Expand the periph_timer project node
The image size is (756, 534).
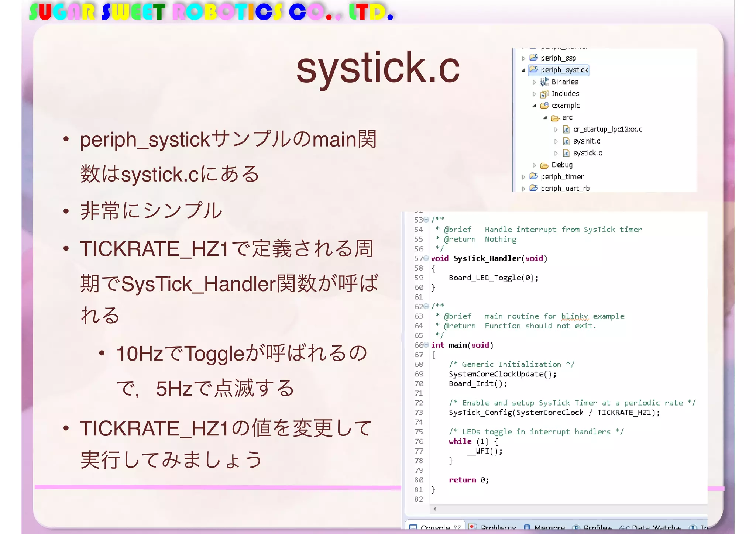click(523, 177)
